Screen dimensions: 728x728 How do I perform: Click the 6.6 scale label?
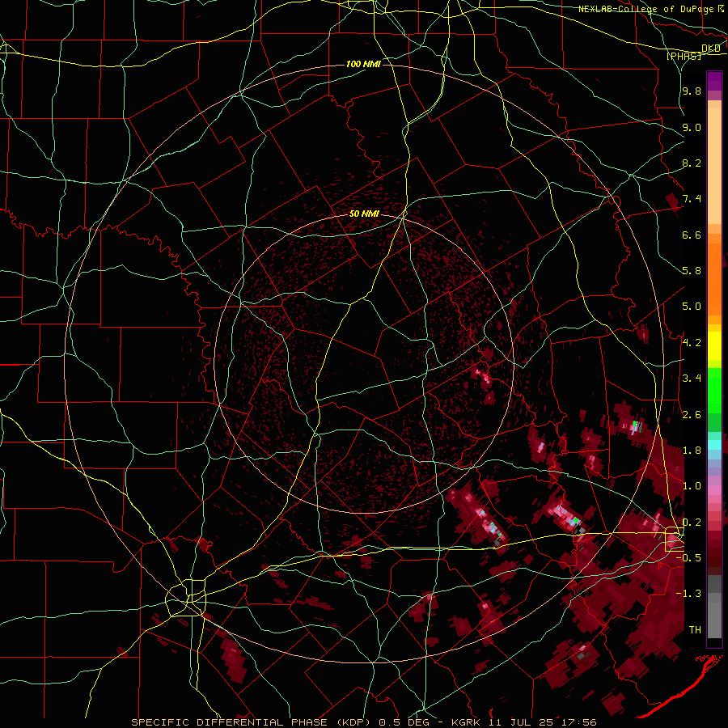[692, 235]
